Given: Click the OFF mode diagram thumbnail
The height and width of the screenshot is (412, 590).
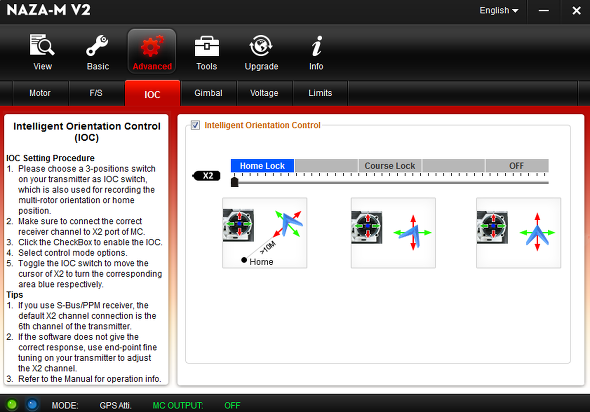Looking at the screenshot, I should pos(519,233).
